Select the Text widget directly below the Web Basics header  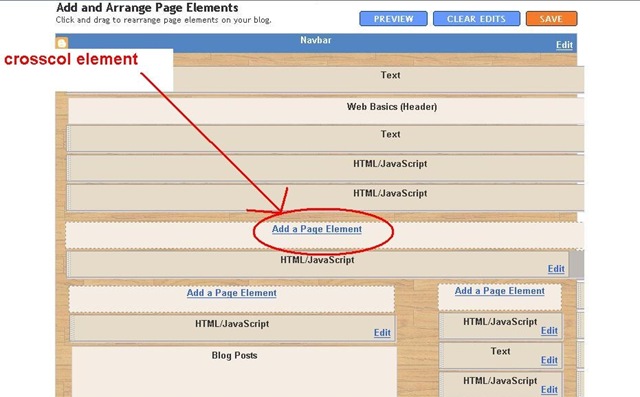(x=325, y=138)
